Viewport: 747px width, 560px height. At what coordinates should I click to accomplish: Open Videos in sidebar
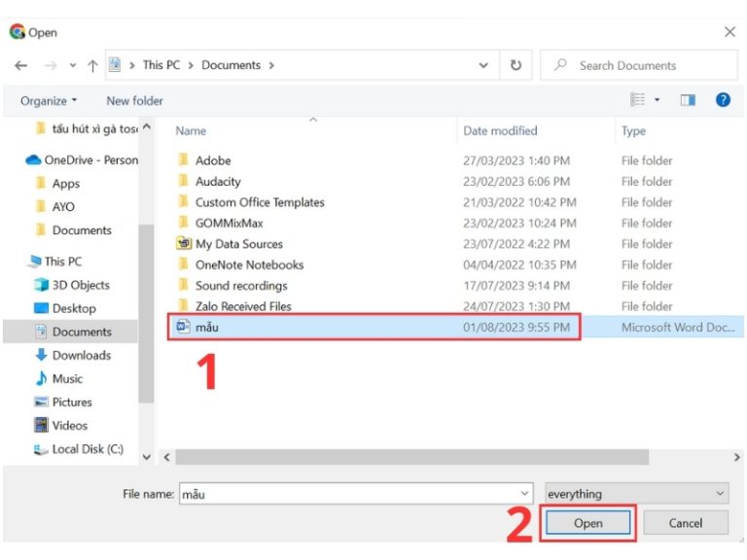tap(70, 425)
